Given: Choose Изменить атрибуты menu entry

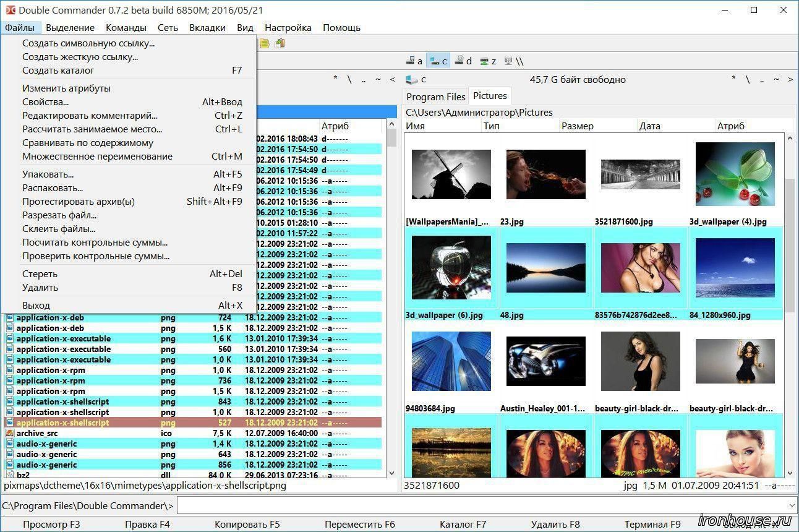Looking at the screenshot, I should click(129, 88).
